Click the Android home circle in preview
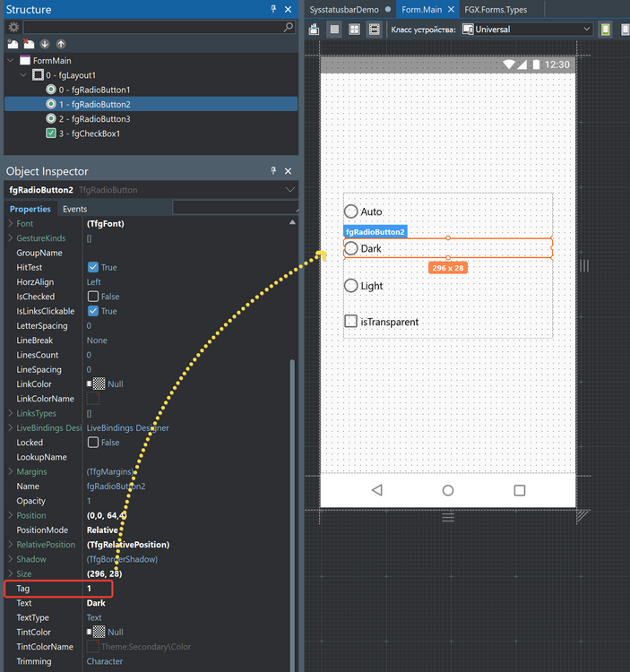This screenshot has height=672, width=630. [448, 490]
